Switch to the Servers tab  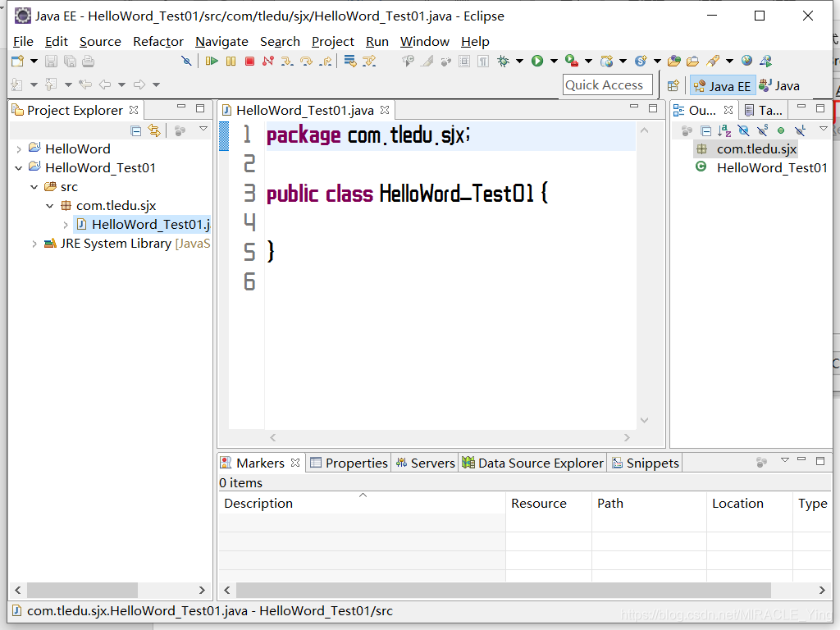click(x=426, y=463)
